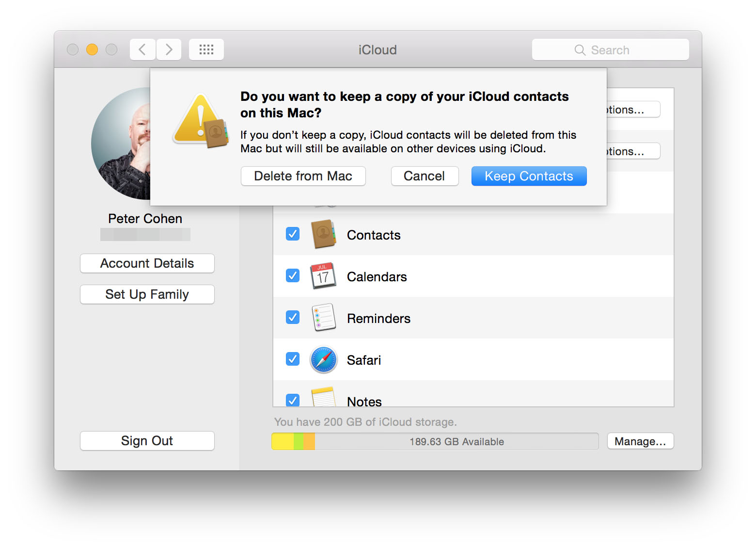Show all preferences grid icon
The height and width of the screenshot is (548, 756).
point(206,49)
